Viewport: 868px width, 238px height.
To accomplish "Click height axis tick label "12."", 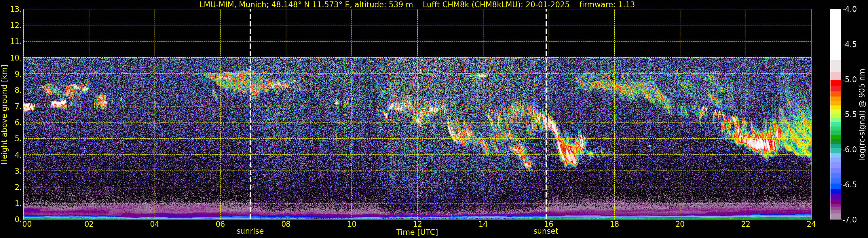I will (16, 26).
